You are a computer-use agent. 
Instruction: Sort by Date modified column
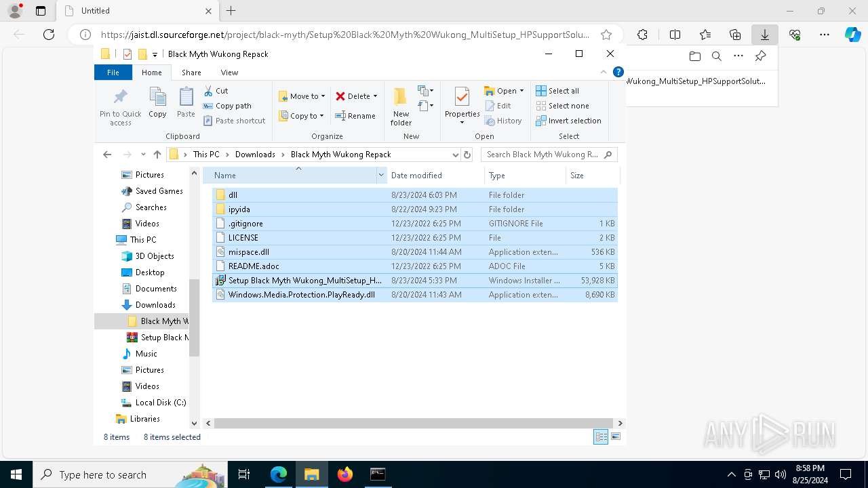pos(436,176)
